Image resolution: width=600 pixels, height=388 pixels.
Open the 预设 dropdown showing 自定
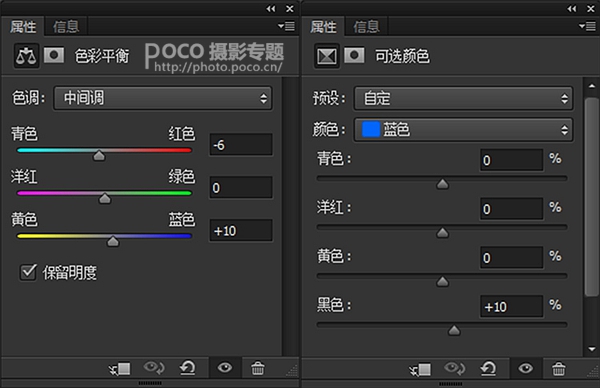[463, 99]
